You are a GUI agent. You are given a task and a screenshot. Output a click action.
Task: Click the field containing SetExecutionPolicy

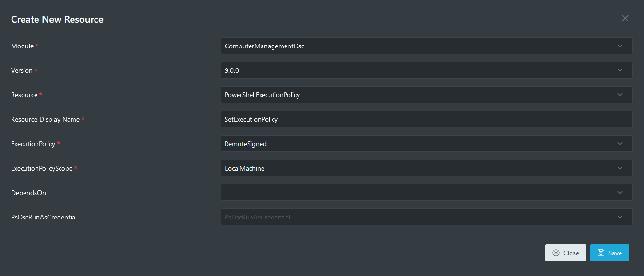coord(426,119)
